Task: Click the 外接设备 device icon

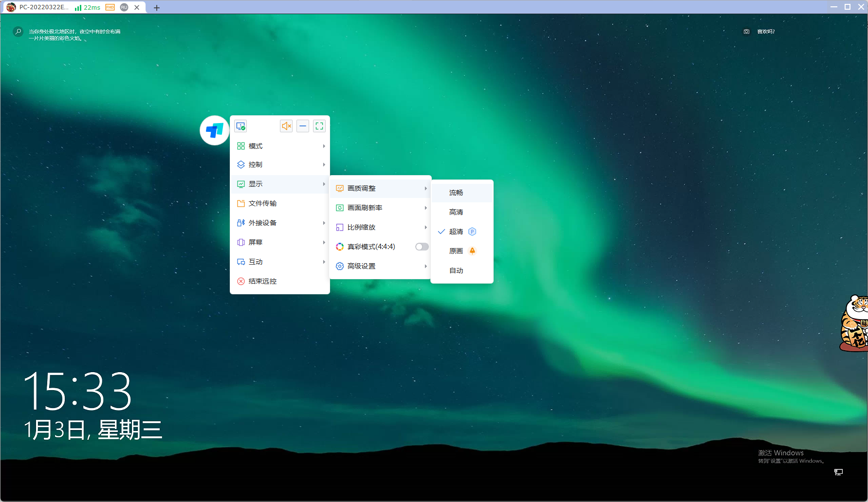Action: click(241, 223)
